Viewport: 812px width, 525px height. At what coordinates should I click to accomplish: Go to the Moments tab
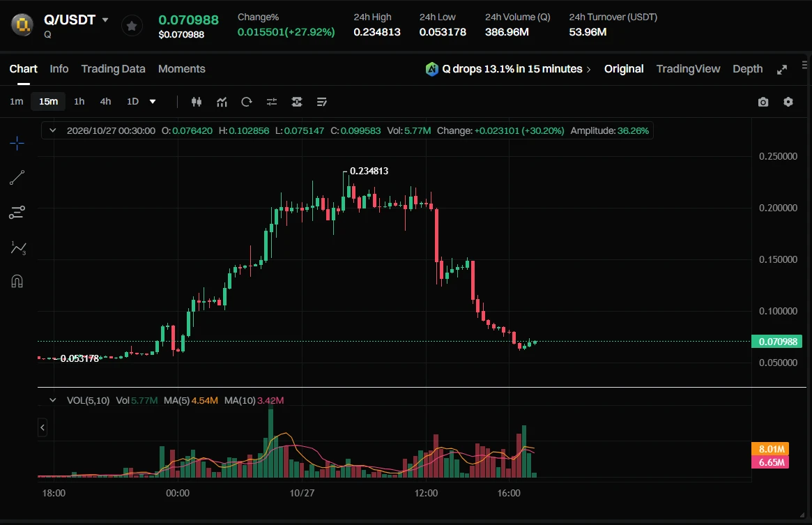(x=182, y=69)
